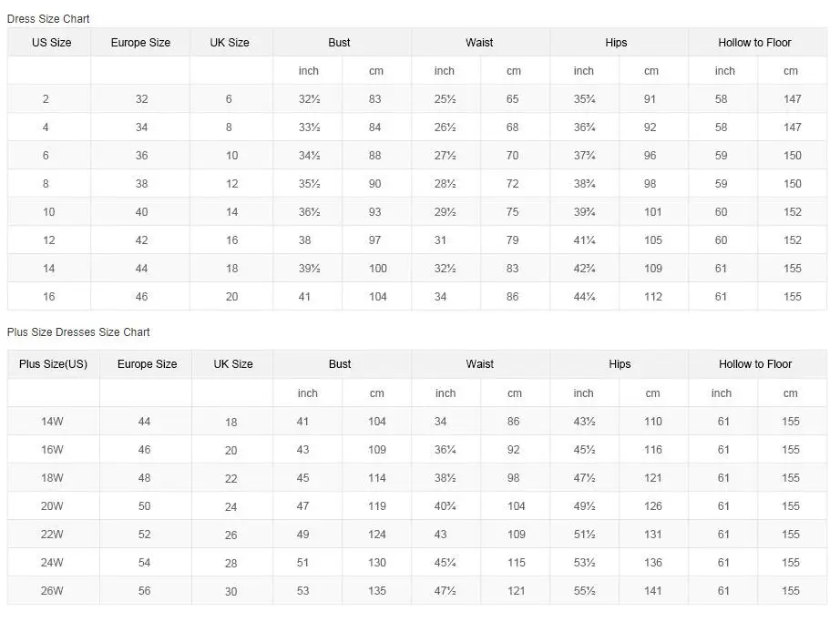Screen dimensions: 840x622
Task: Select US size 12 row cell
Action: click(49, 240)
